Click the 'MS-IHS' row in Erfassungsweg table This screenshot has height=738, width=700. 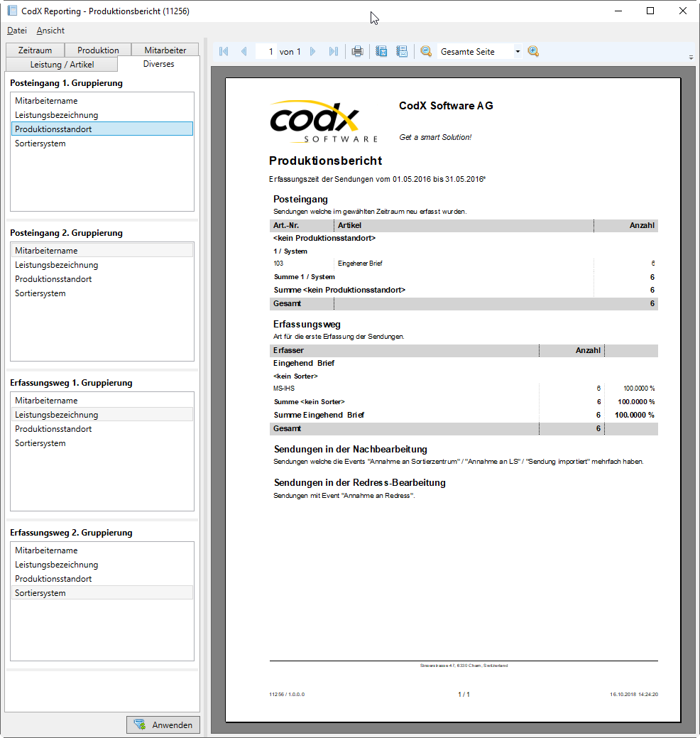[x=464, y=389]
